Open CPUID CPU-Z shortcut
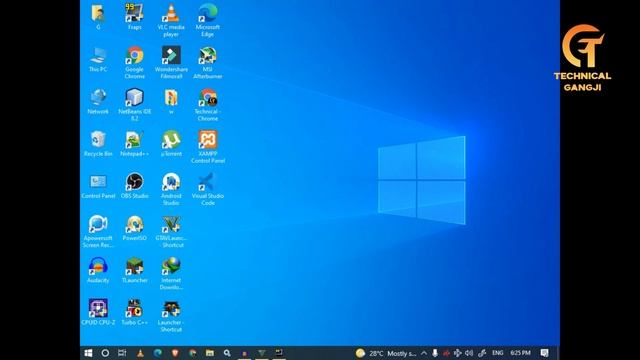Viewport: 640px width, 360px height. pos(98,312)
